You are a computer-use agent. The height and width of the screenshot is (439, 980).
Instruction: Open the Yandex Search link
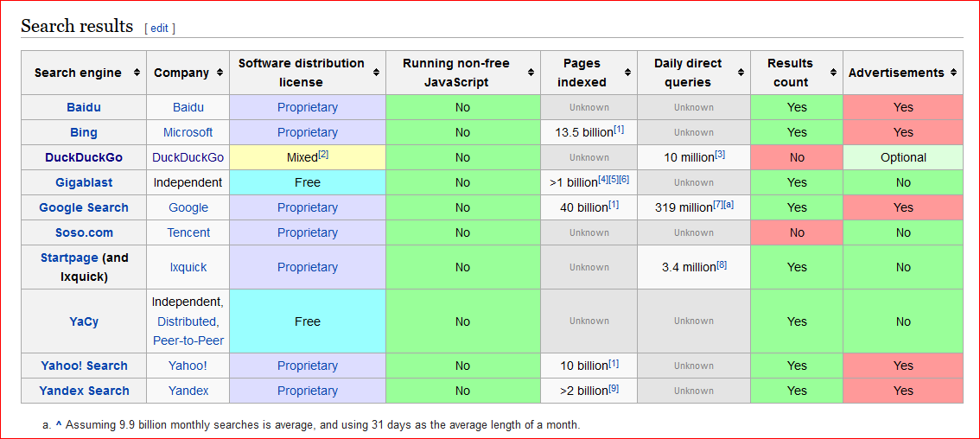(84, 391)
